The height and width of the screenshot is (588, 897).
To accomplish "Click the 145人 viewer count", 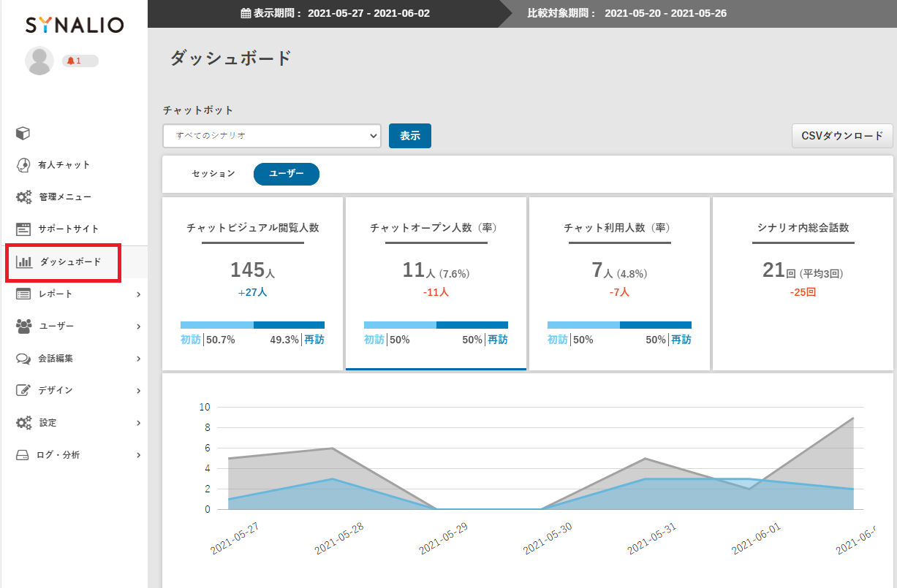I will pos(253,270).
